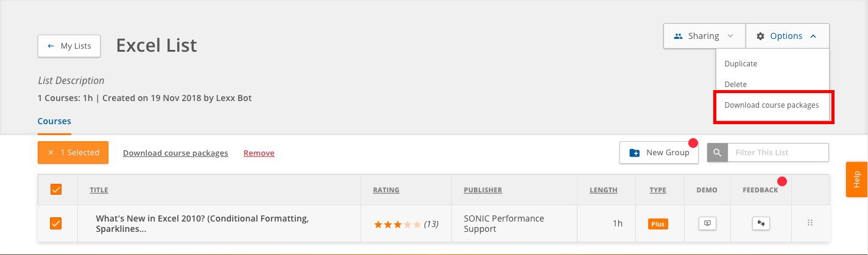
Task: Click the Sharing people icon
Action: [678, 36]
